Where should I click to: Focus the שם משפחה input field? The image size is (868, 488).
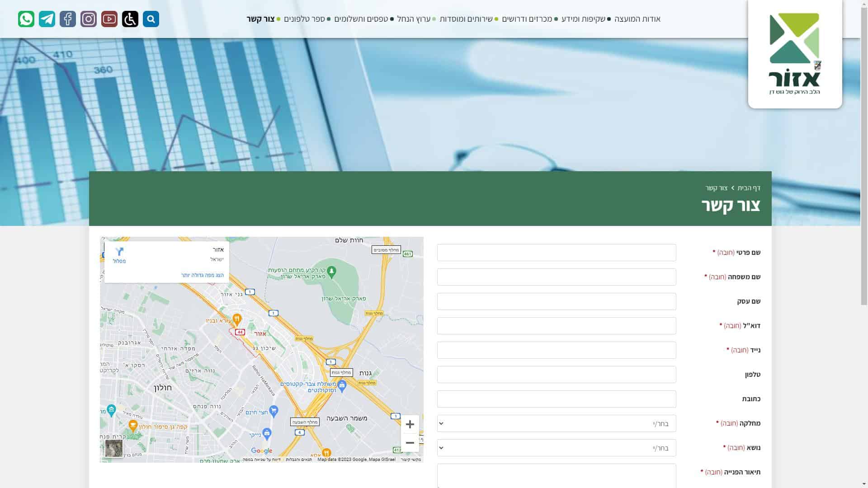(x=557, y=277)
